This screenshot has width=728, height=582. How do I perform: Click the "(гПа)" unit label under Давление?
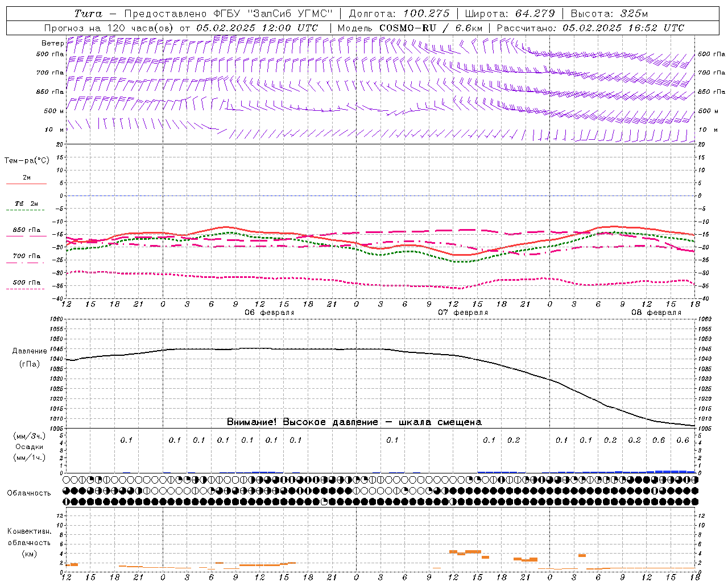click(x=30, y=364)
